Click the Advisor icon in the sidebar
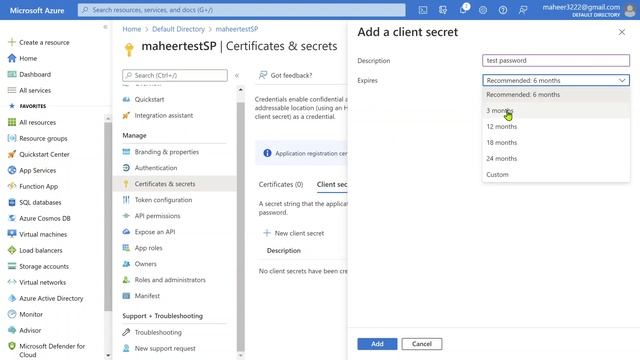Screen dimensions: 640x360 (x=12, y=330)
